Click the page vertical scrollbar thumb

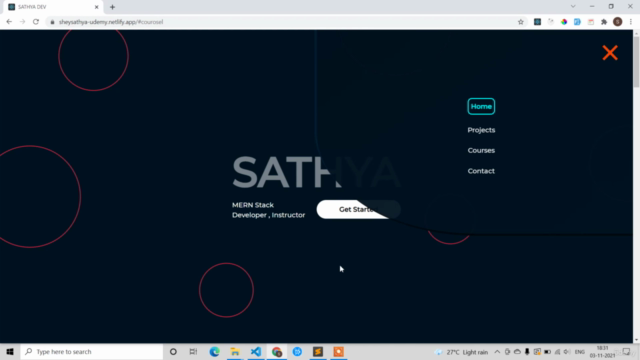[636, 62]
